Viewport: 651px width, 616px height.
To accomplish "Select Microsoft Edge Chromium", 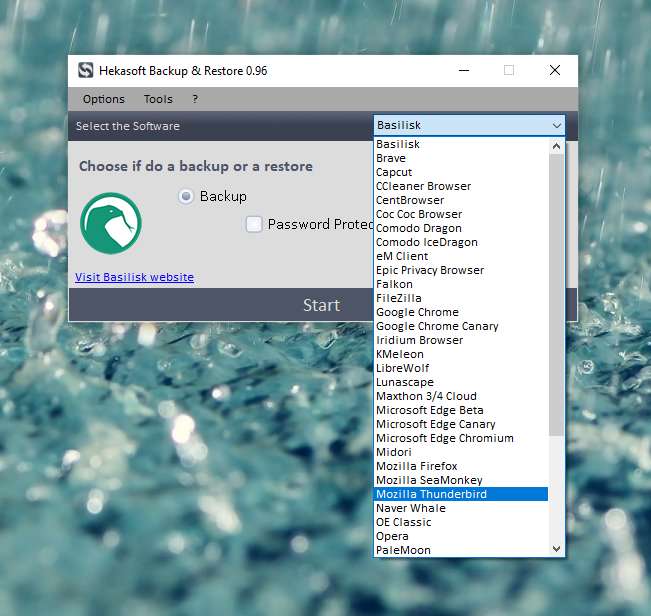I will click(461, 438).
